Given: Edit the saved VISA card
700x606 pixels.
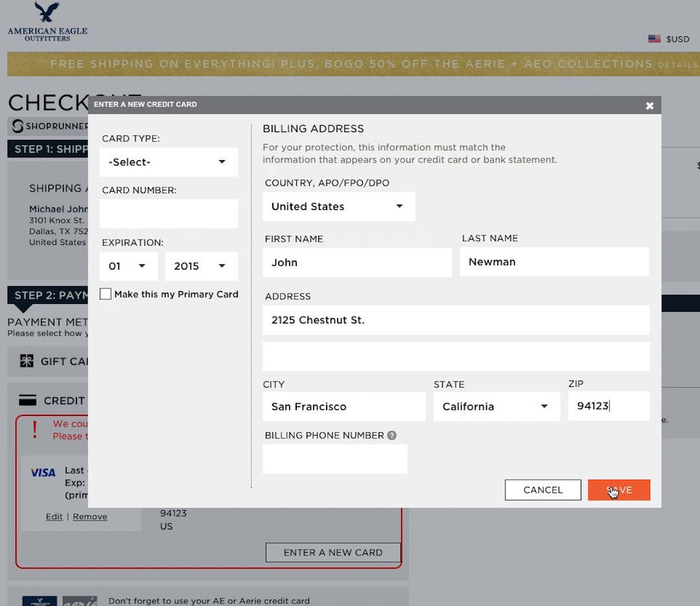Looking at the screenshot, I should pyautogui.click(x=54, y=517).
